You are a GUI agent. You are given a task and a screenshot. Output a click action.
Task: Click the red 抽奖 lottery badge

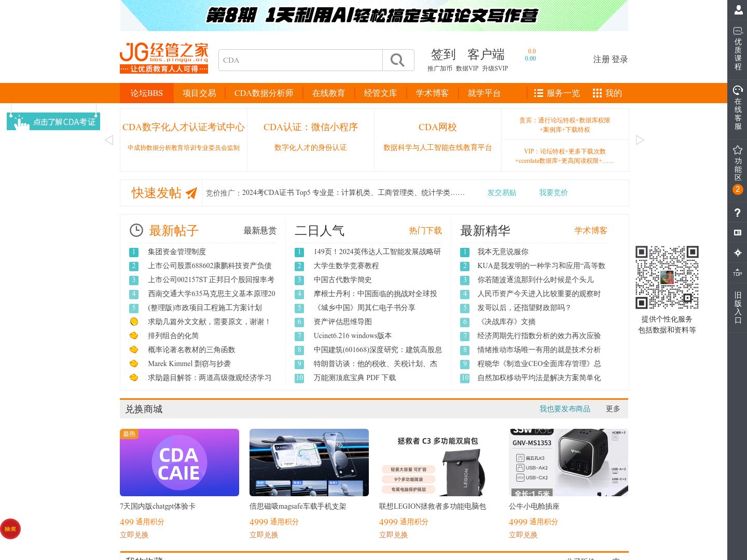(x=10, y=529)
